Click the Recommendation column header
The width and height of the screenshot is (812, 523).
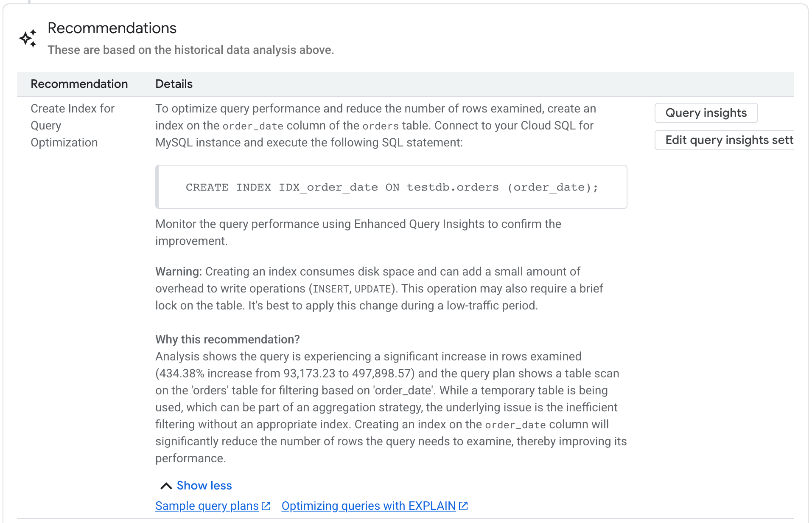pyautogui.click(x=79, y=84)
